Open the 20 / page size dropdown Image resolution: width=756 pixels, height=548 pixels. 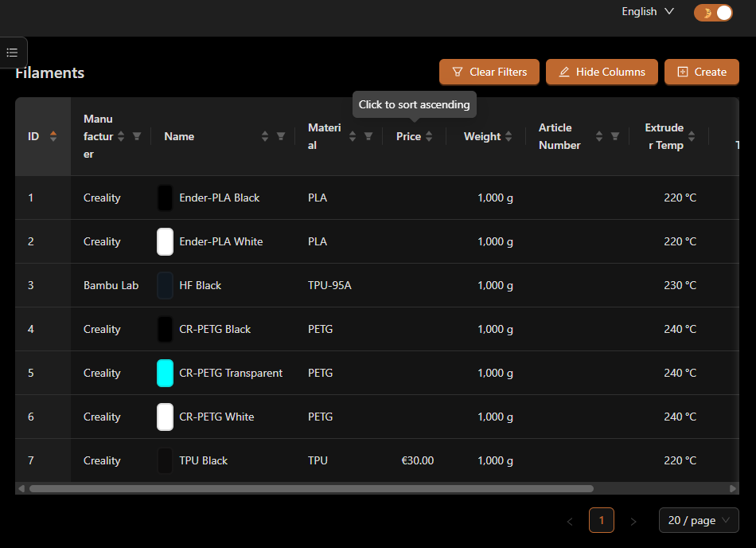pos(699,520)
